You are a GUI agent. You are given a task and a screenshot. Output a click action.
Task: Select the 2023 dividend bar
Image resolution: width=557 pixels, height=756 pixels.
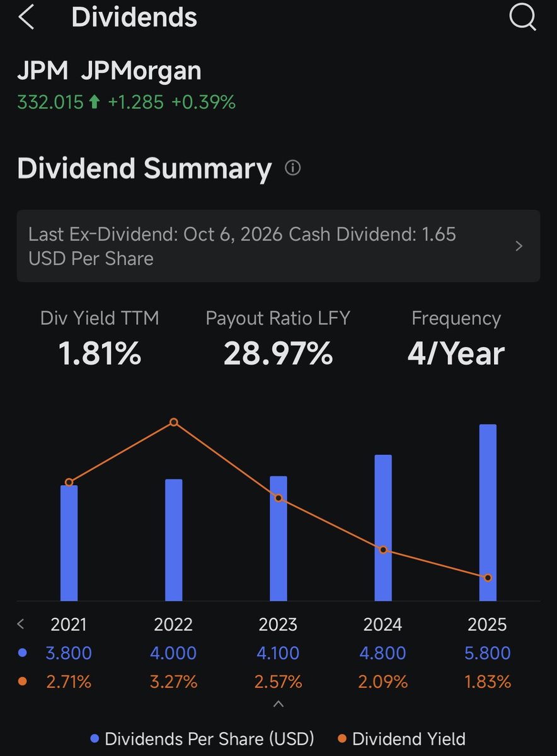278,539
